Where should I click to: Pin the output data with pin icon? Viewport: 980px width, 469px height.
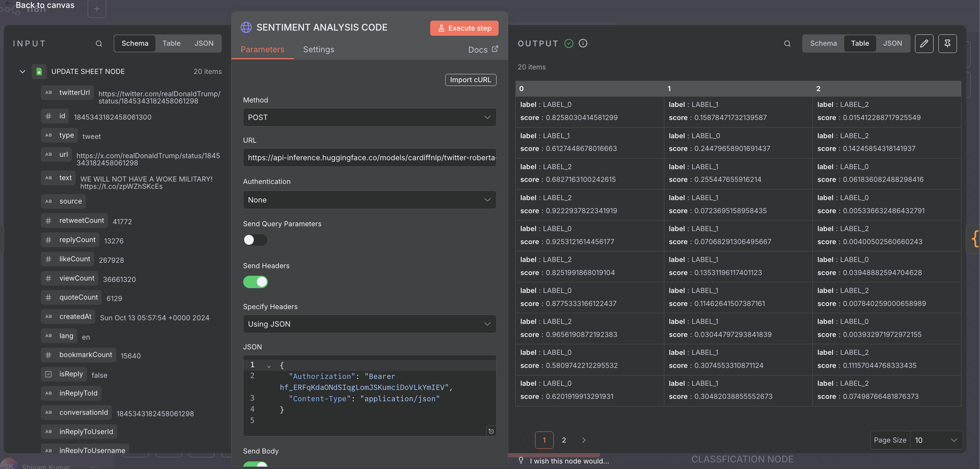coord(947,43)
